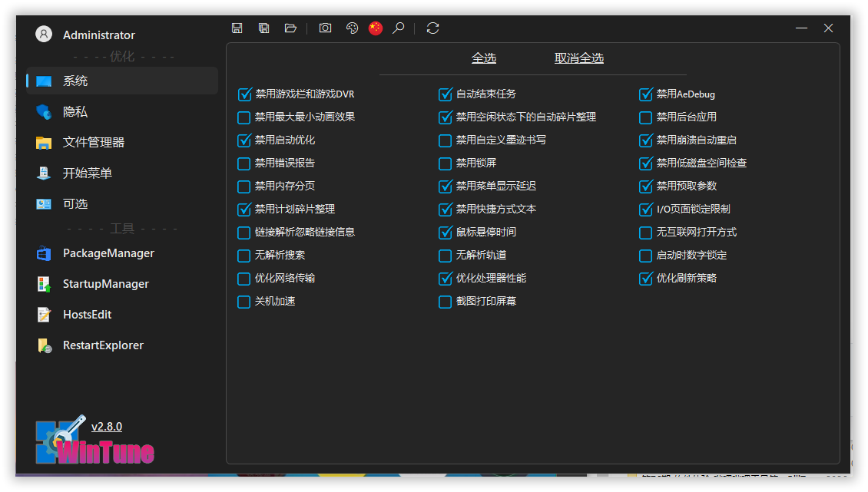868x492 pixels.
Task: Uncheck 禁用游戏栏和游戏DVR checkbox
Action: click(245, 94)
